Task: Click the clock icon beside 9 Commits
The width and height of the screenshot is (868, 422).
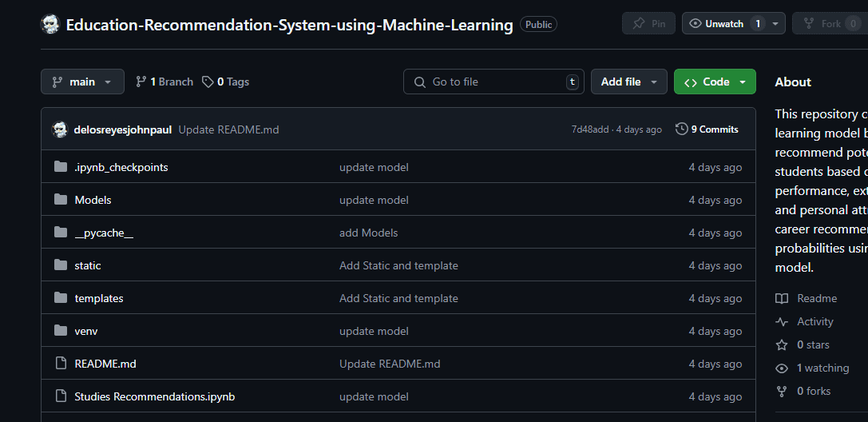Action: click(681, 129)
